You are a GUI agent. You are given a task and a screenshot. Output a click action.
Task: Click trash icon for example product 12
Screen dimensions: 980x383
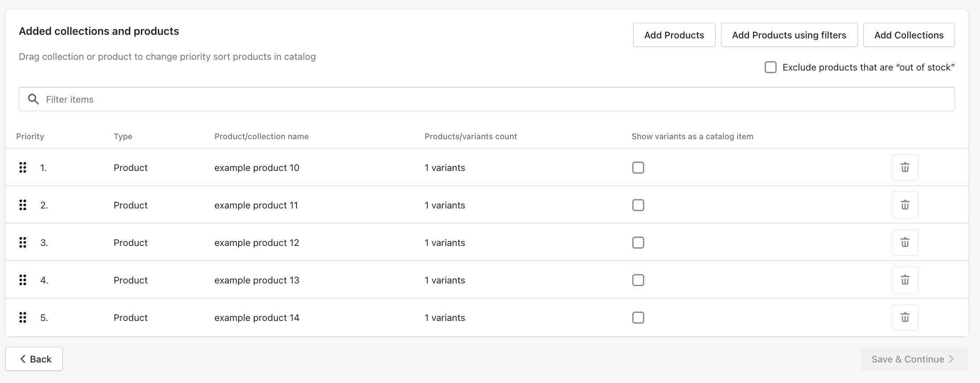click(905, 242)
